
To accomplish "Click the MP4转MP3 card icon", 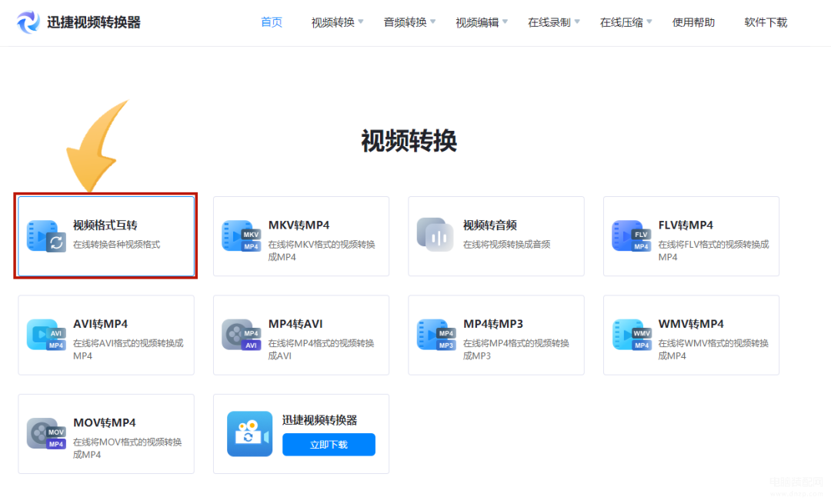I will pyautogui.click(x=437, y=335).
